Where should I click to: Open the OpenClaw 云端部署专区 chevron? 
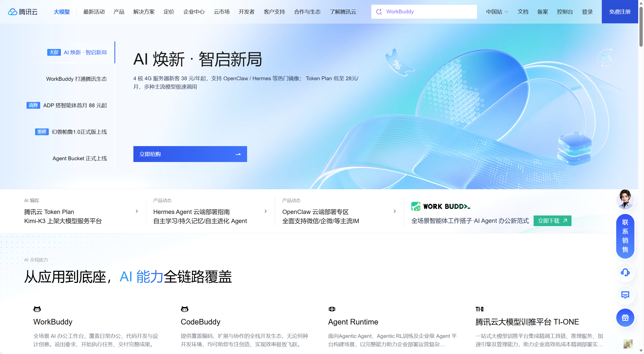(x=395, y=211)
